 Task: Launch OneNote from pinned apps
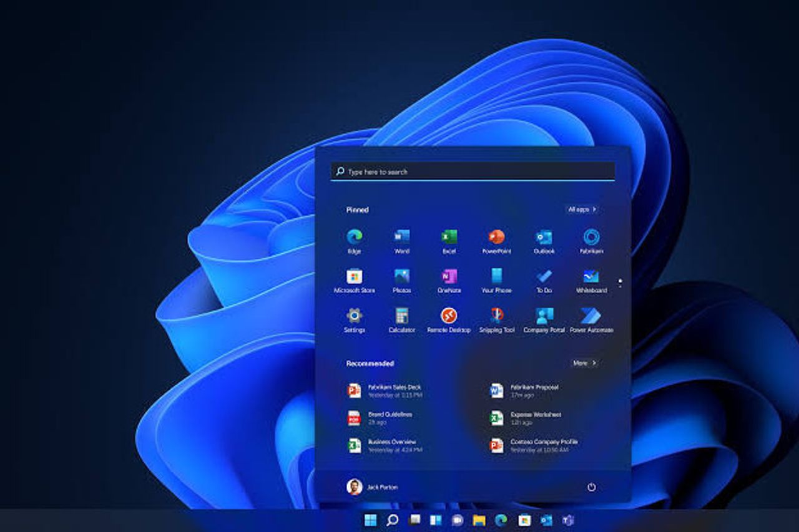pyautogui.click(x=449, y=281)
